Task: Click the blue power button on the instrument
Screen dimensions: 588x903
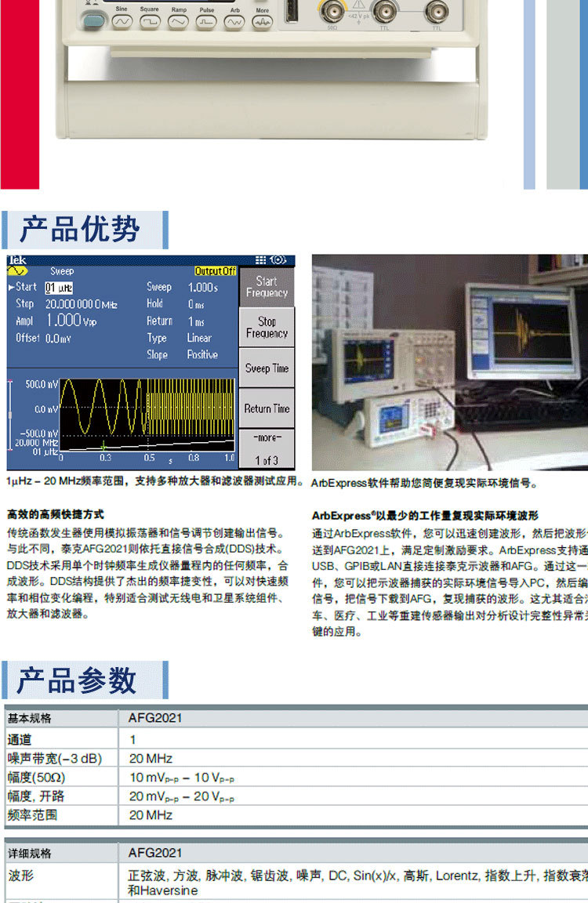Action: point(93,20)
